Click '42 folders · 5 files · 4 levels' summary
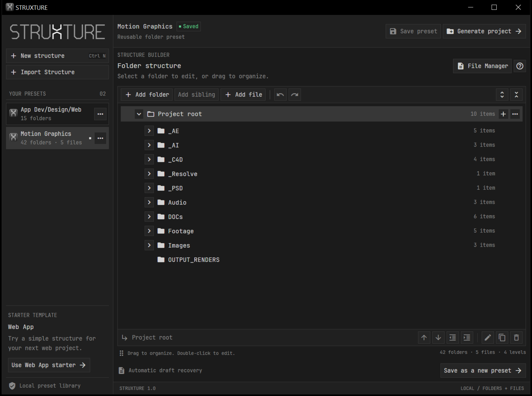 tap(483, 352)
